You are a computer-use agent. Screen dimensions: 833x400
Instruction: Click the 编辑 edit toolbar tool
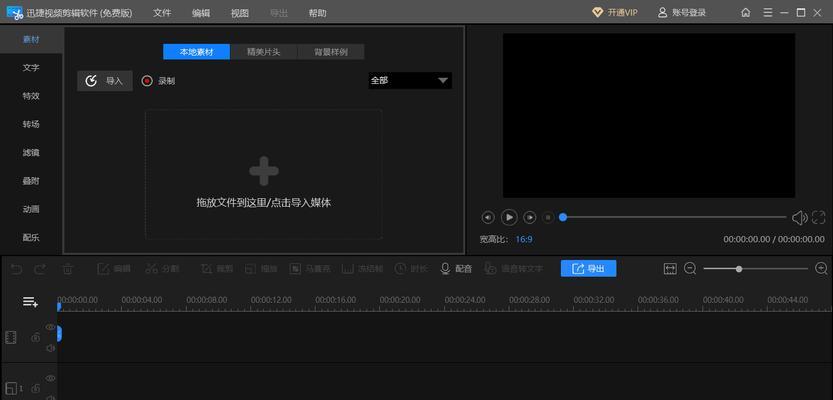[114, 269]
